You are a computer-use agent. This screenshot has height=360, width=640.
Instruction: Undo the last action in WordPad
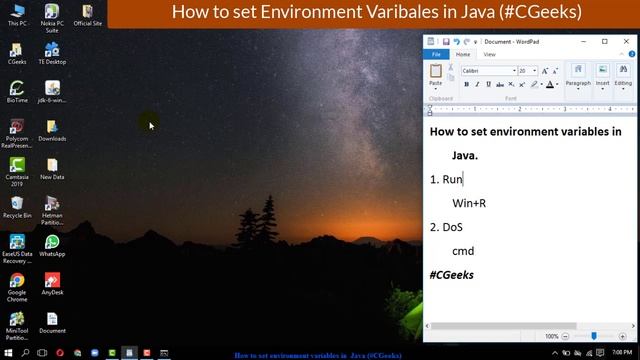pyautogui.click(x=456, y=42)
